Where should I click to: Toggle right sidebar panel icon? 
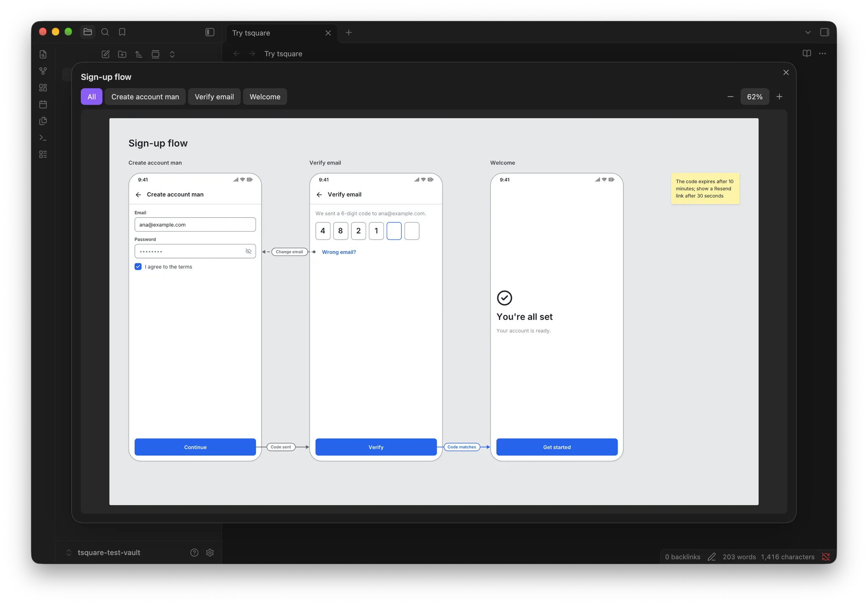(824, 32)
